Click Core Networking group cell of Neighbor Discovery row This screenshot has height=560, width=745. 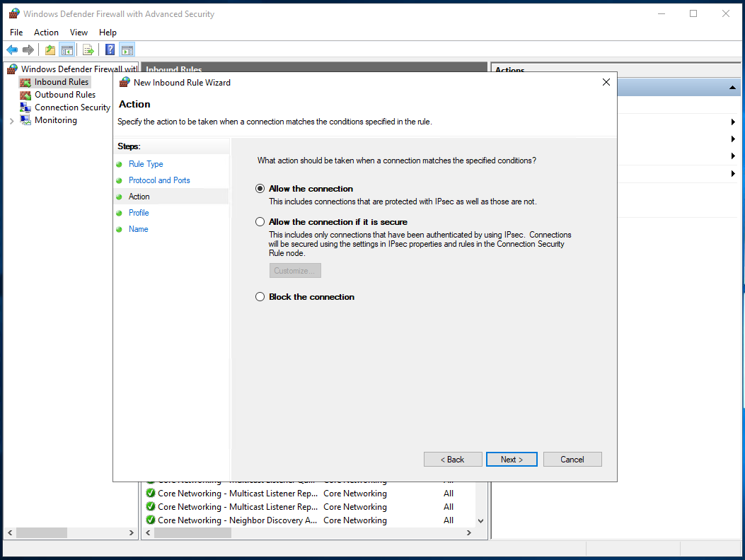click(x=355, y=520)
